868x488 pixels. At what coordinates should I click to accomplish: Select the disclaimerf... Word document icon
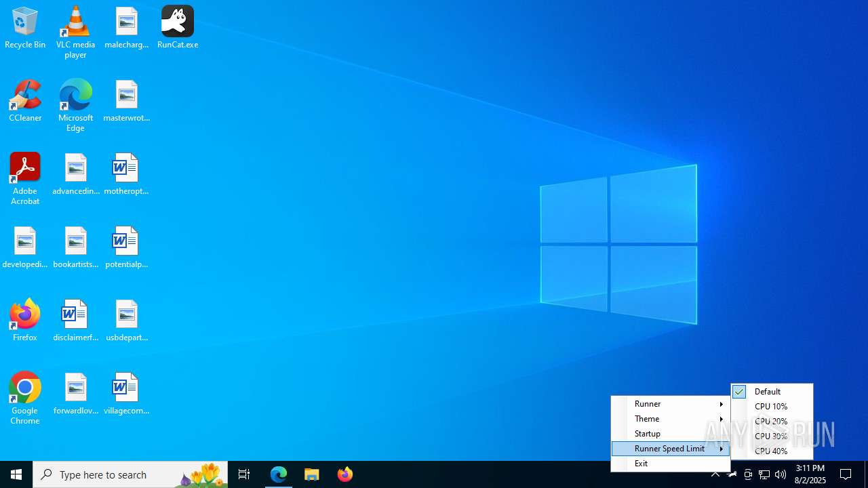(x=75, y=321)
